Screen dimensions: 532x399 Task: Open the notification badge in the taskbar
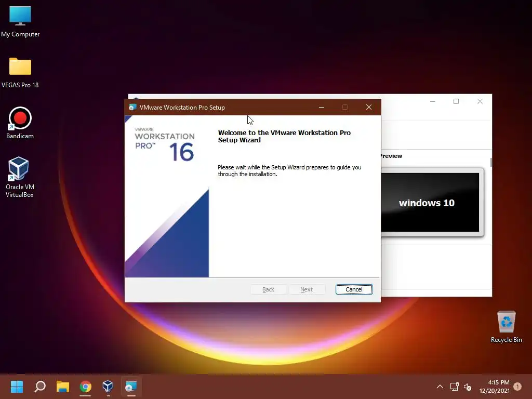pos(517,387)
